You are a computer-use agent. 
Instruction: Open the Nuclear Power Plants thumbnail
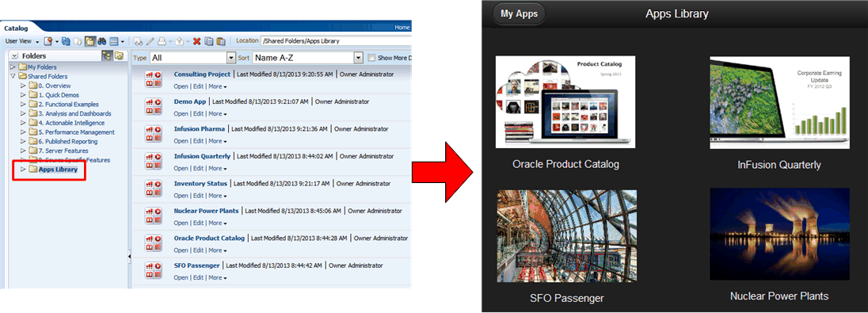pyautogui.click(x=780, y=234)
